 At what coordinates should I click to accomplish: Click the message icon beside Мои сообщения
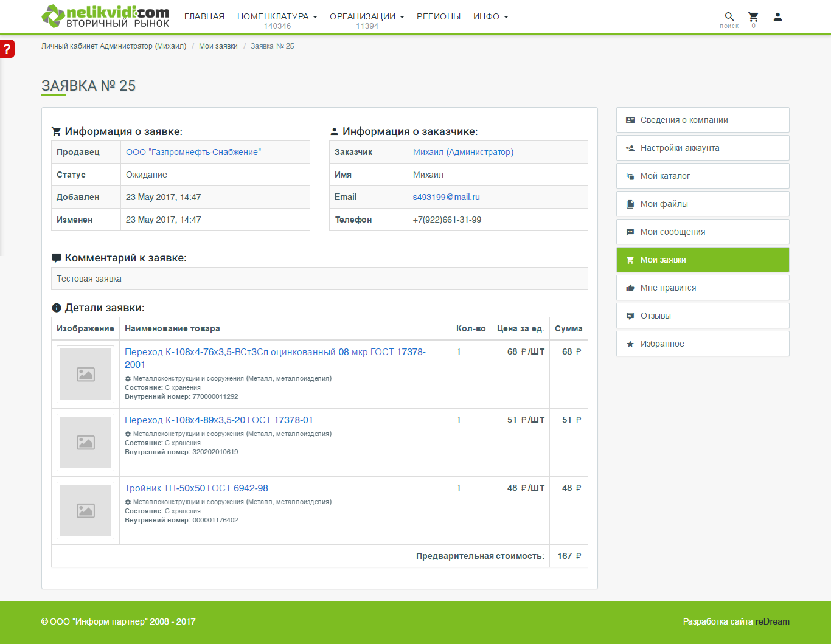[630, 232]
